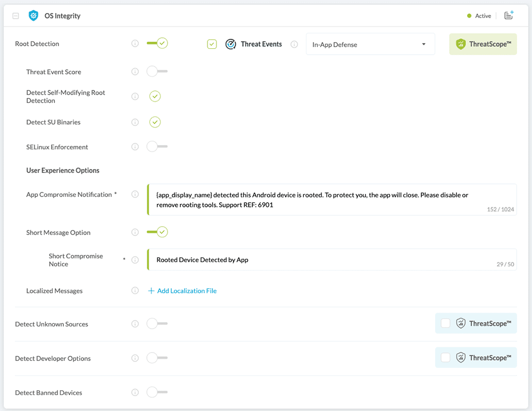This screenshot has height=411, width=532.
Task: Enable the SELinux Enforcement toggle
Action: [157, 147]
